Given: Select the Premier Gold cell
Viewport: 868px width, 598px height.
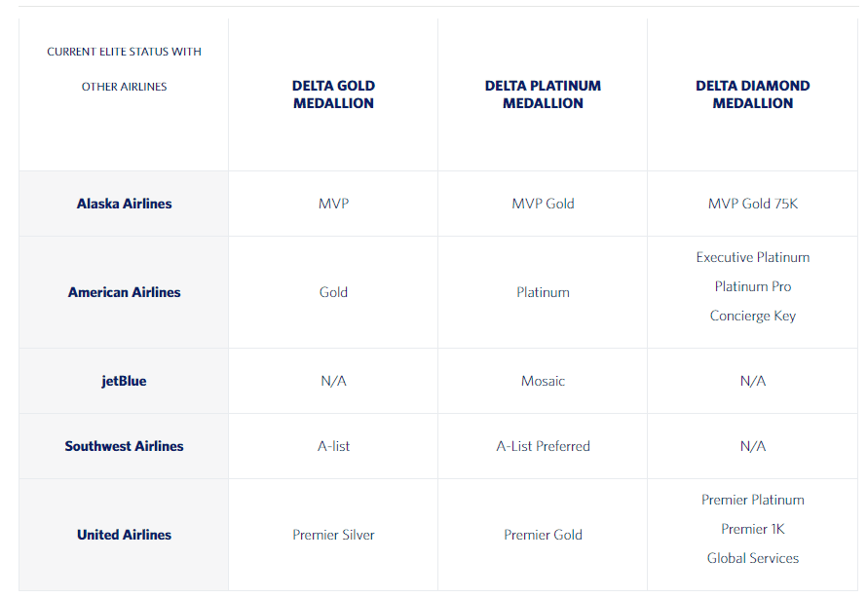Looking at the screenshot, I should (x=543, y=535).
